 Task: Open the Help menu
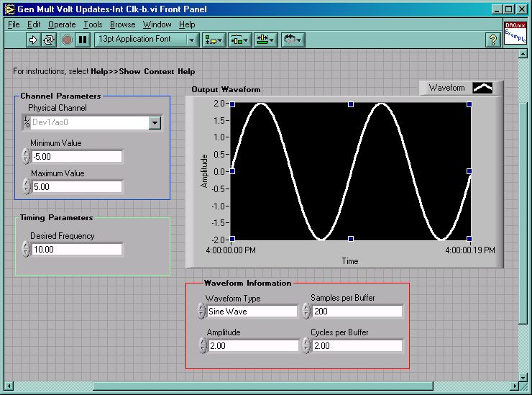pos(187,24)
